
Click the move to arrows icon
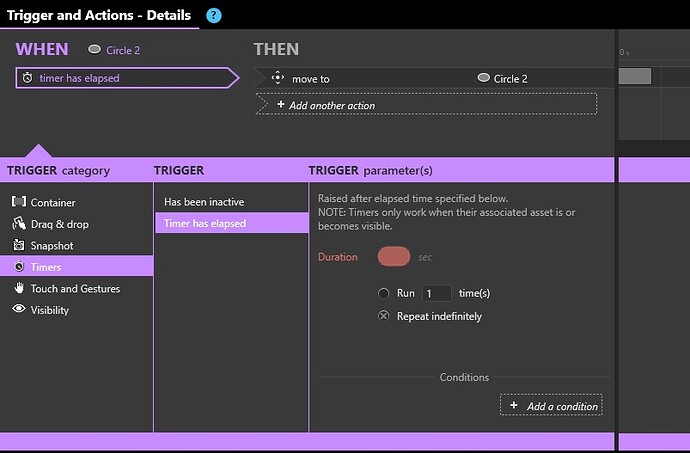278,78
